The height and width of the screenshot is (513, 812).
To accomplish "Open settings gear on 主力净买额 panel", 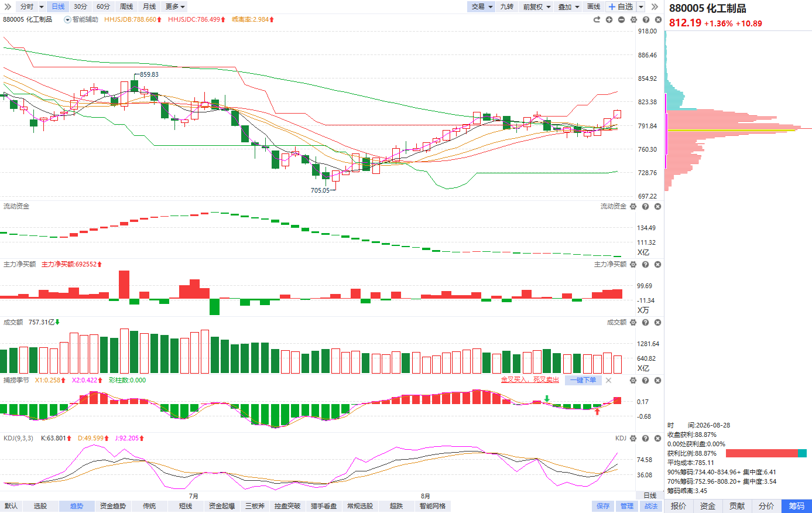I will [633, 265].
